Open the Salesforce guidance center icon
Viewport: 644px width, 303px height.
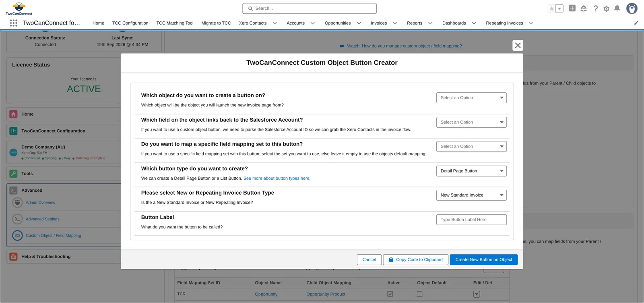point(584,8)
